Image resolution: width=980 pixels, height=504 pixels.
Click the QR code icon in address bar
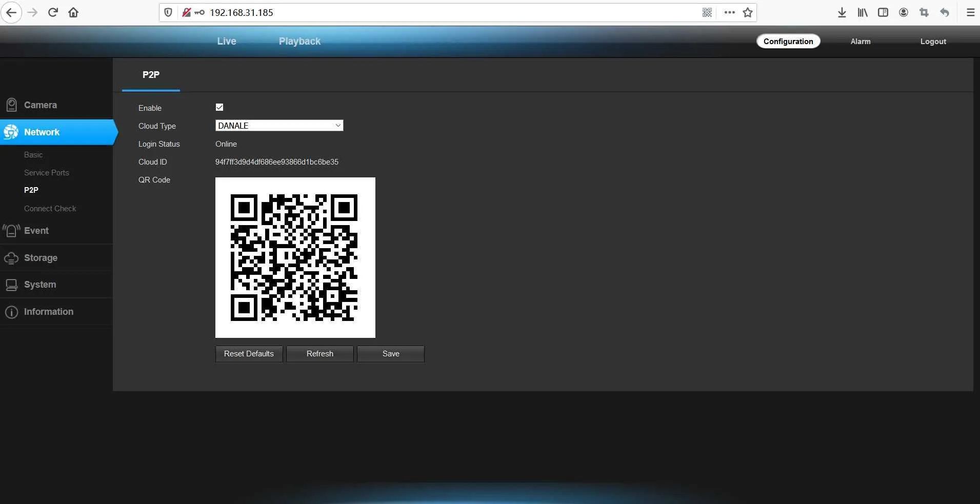coord(707,12)
